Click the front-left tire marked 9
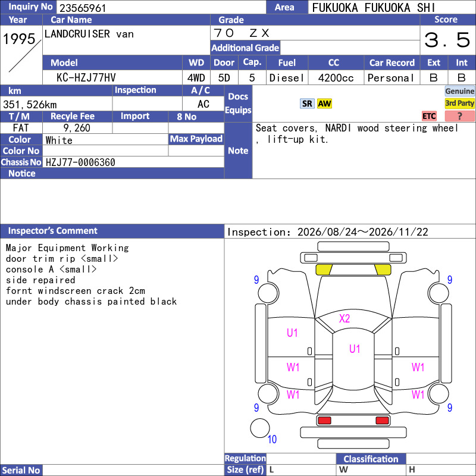476x476 pixels. coord(268,293)
